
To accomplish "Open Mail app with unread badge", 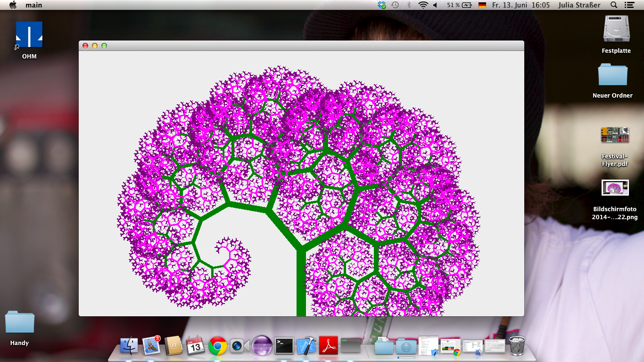I will coord(151,346).
